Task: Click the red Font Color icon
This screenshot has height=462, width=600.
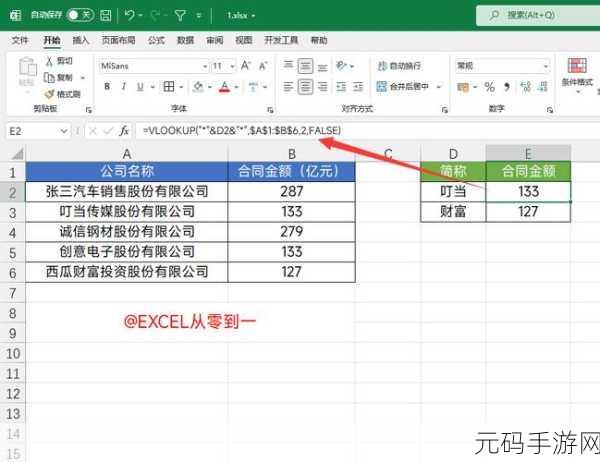Action: click(225, 87)
